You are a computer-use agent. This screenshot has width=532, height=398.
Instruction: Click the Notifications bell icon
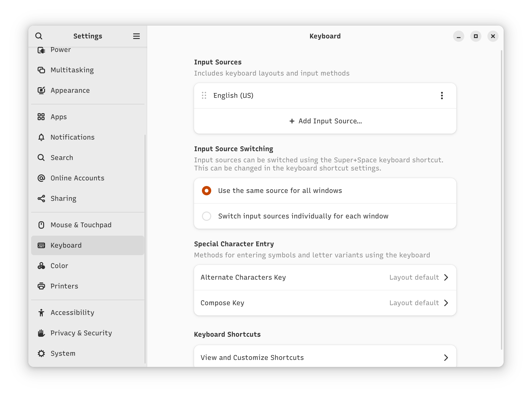coord(41,137)
